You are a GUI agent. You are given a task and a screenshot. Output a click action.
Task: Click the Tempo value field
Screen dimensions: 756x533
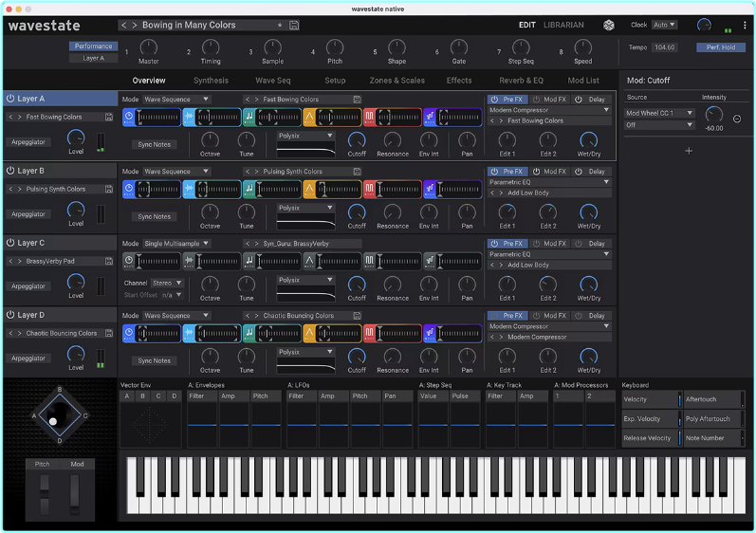(x=665, y=46)
